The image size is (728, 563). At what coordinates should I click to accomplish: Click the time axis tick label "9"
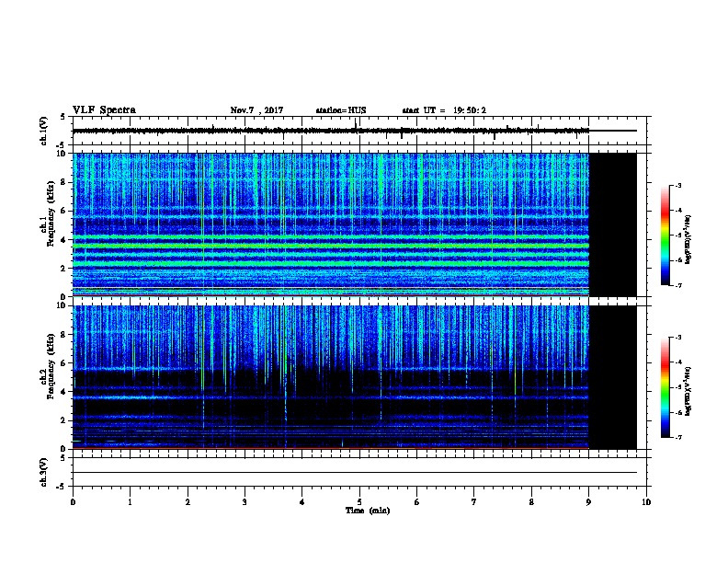point(588,501)
